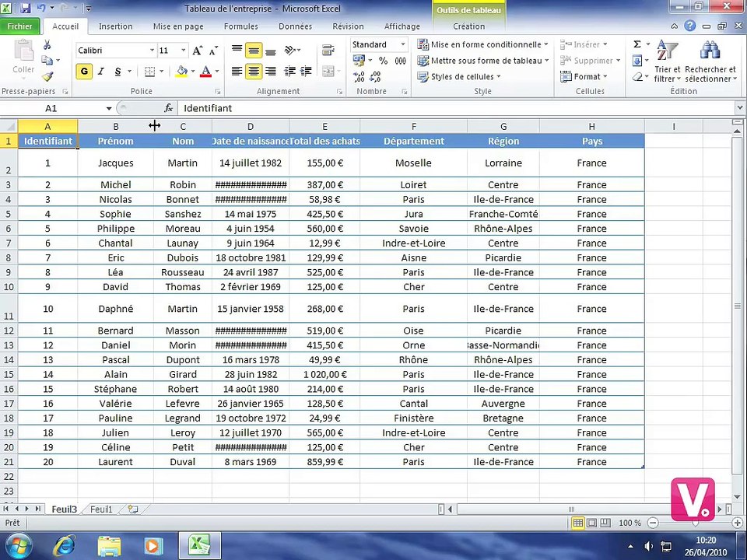Viewport: 747px width, 560px height.
Task: Switch to Page Layout view button
Action: (591, 523)
